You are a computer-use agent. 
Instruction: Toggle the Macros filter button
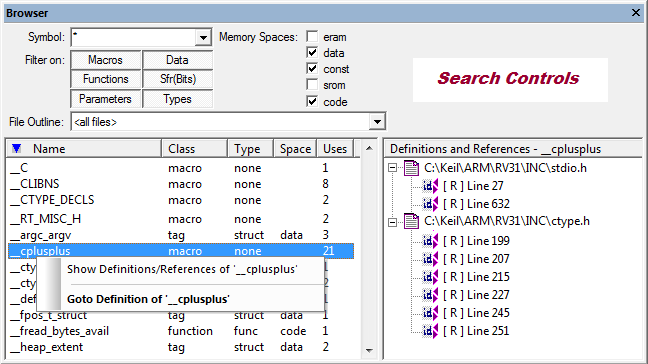click(x=105, y=60)
